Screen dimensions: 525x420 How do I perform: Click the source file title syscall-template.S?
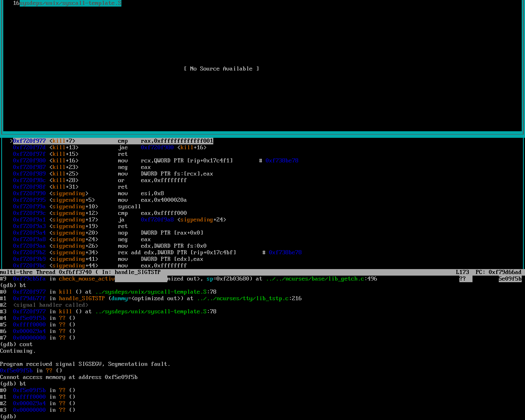[71, 3]
